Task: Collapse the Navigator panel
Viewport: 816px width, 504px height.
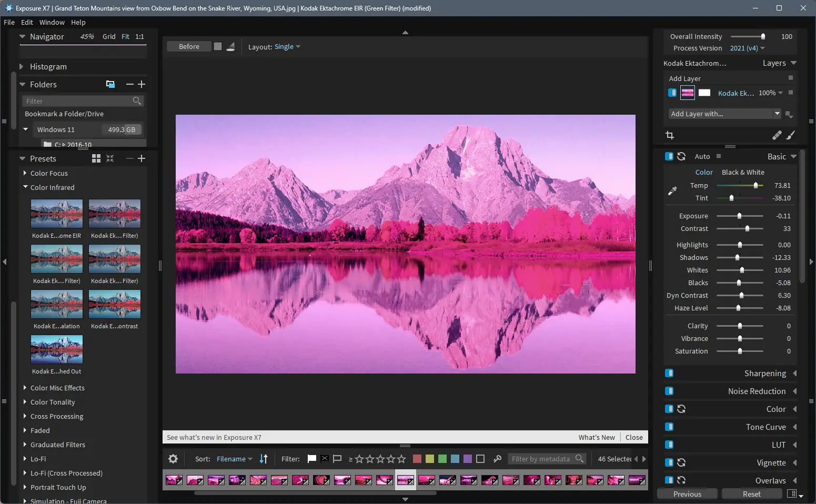Action: click(22, 37)
